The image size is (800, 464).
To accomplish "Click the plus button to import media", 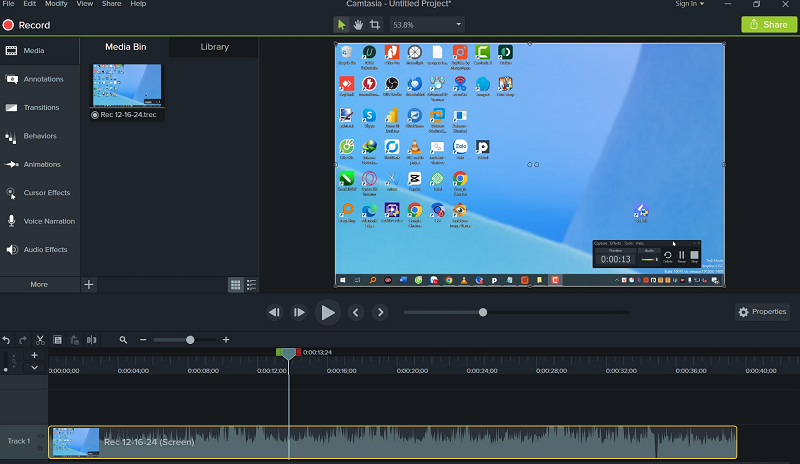I will pyautogui.click(x=89, y=285).
